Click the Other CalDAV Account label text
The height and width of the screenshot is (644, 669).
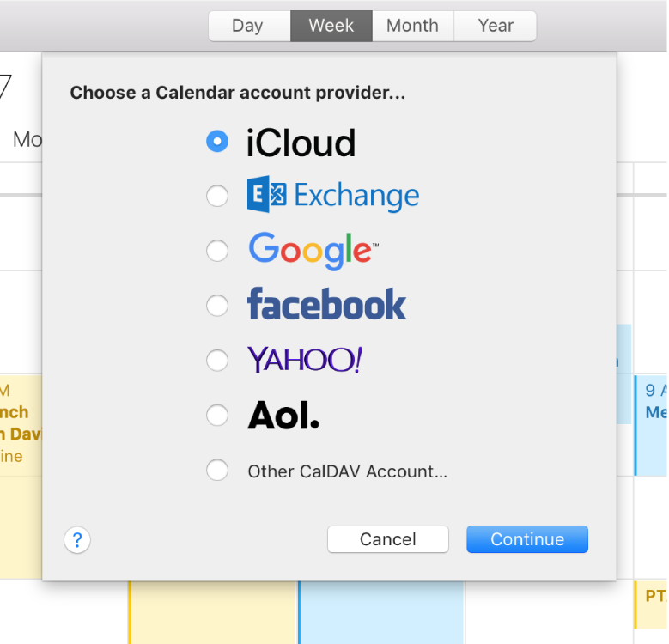pos(348,471)
